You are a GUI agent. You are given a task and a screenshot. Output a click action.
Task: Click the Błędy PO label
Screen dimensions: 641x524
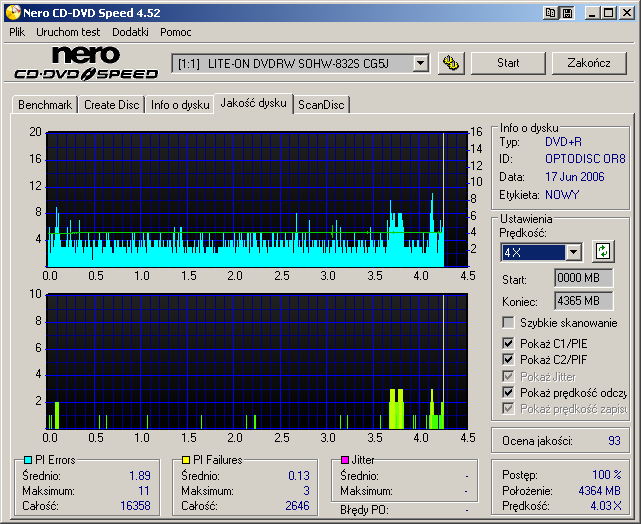[x=364, y=510]
